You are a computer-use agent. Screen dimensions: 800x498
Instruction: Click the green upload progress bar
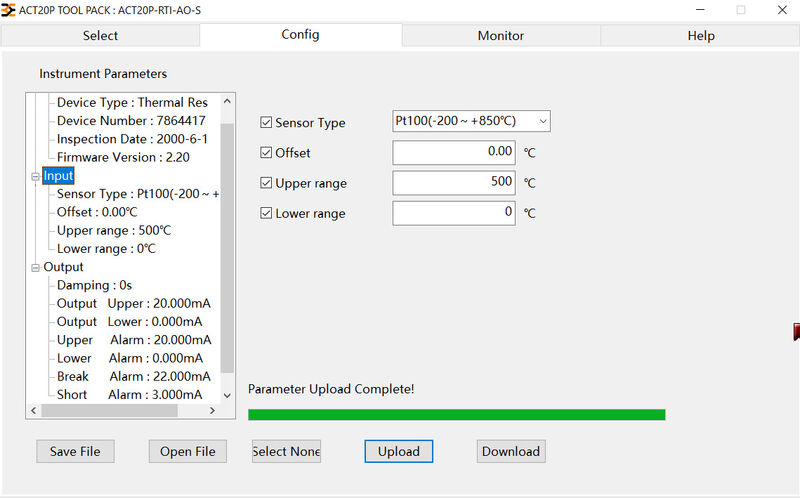456,414
